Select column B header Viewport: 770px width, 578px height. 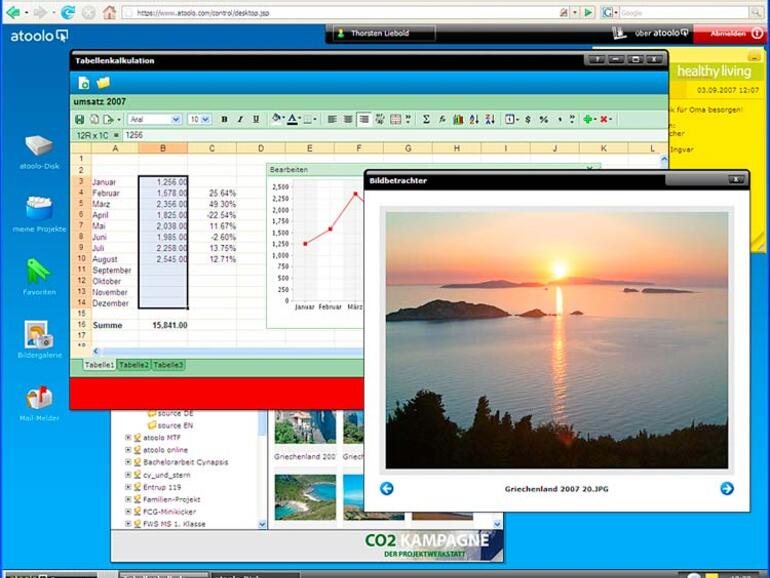163,148
